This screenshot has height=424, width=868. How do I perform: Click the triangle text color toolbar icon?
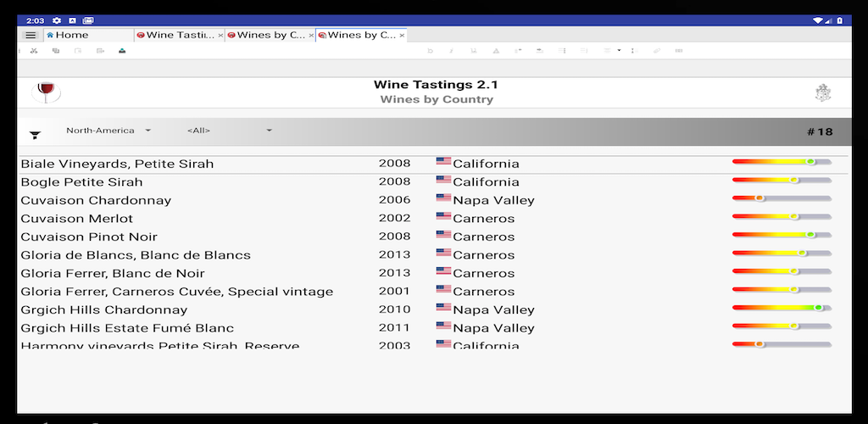[x=496, y=51]
